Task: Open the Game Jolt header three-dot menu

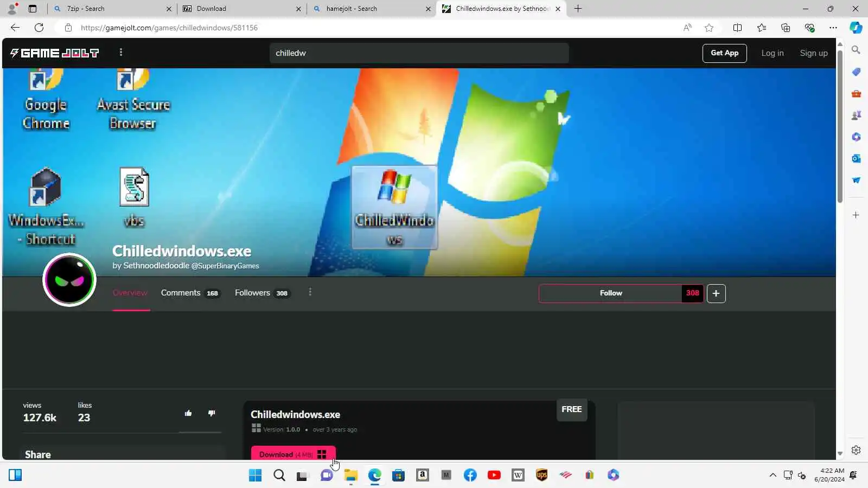Action: tap(121, 52)
